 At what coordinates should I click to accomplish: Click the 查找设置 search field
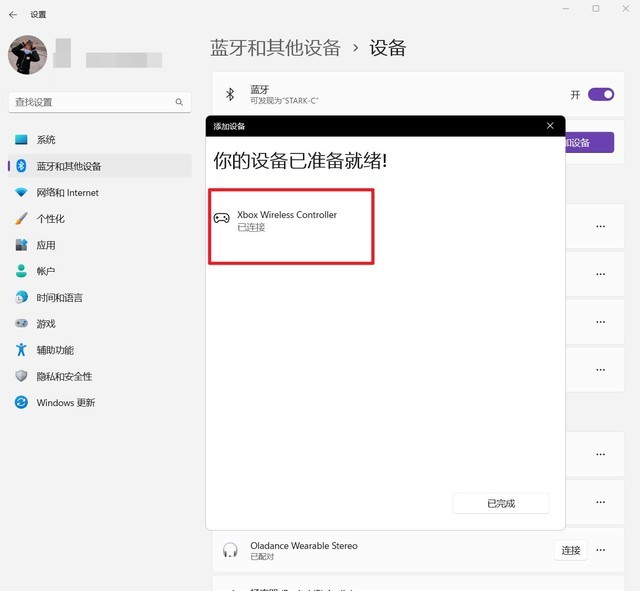(100, 102)
